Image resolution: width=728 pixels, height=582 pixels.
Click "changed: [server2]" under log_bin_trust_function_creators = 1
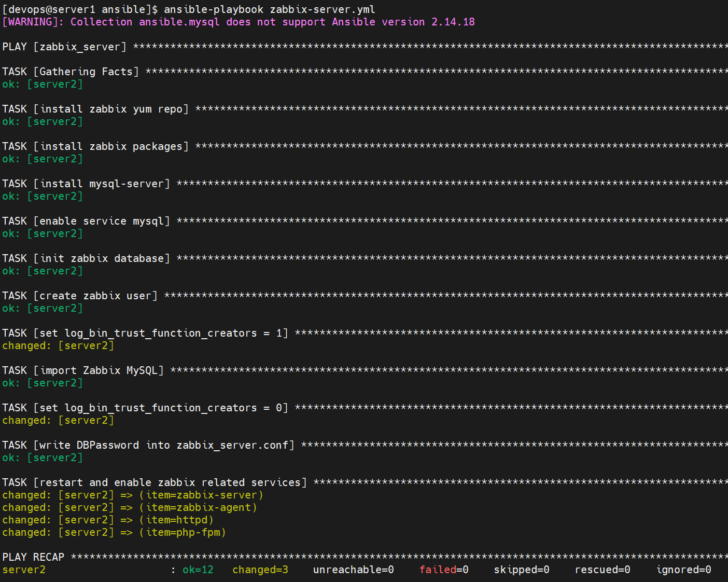pos(58,345)
